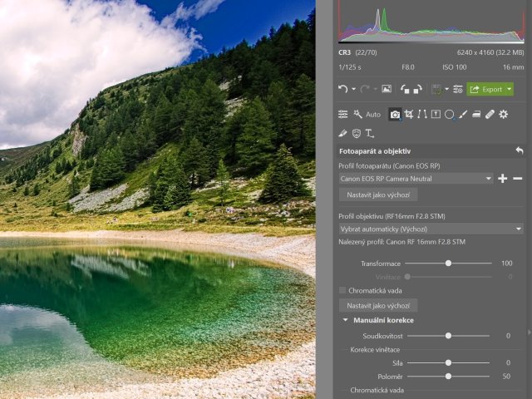Select the perspective lines tool
The width and height of the screenshot is (532, 399).
coord(422,115)
